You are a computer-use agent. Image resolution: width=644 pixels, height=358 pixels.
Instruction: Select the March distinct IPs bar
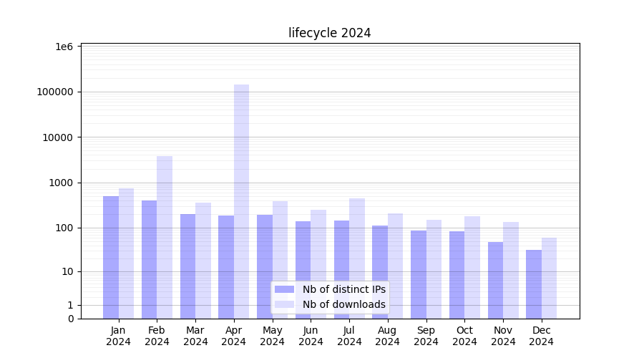tap(187, 266)
